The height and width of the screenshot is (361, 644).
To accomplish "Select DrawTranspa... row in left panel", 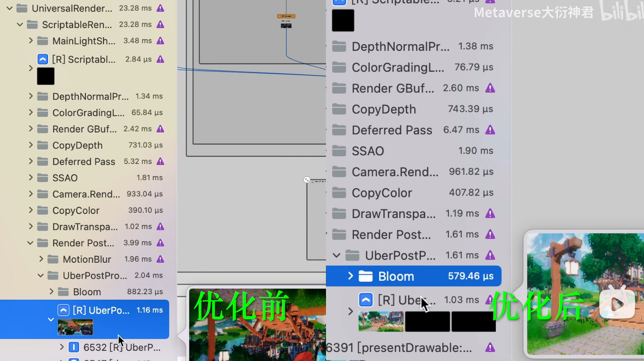I will [85, 227].
